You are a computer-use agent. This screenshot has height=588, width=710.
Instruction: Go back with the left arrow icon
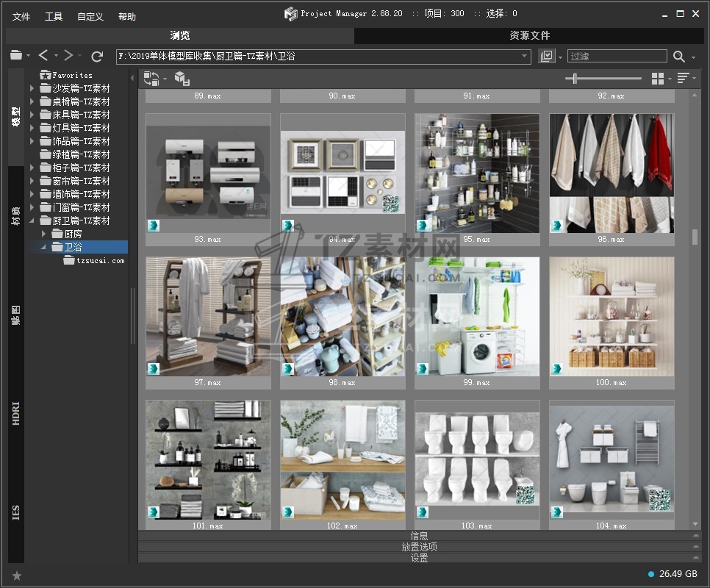43,56
